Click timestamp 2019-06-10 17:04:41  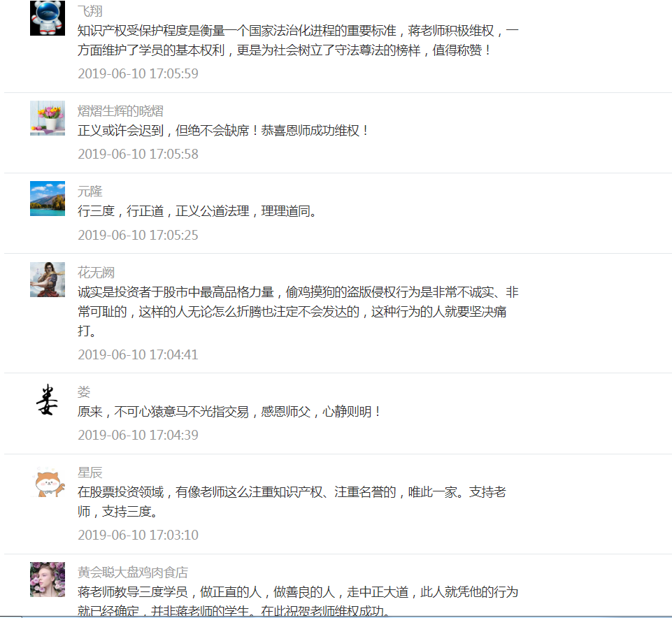[x=138, y=355]
